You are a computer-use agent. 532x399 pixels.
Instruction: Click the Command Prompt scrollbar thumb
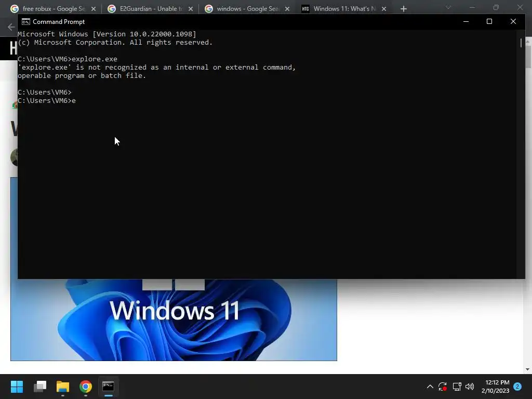coord(521,43)
